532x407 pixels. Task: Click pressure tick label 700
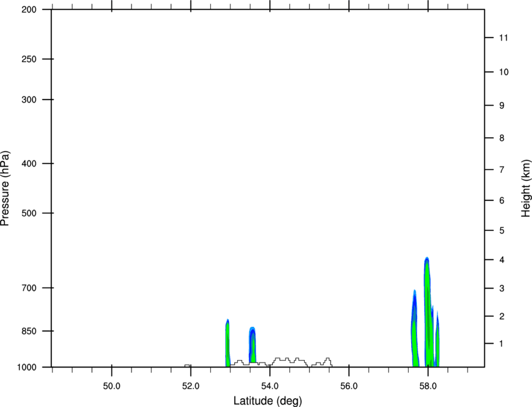(29, 287)
